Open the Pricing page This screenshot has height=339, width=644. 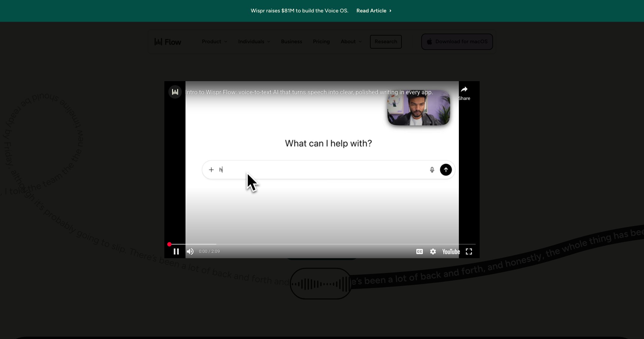point(321,42)
